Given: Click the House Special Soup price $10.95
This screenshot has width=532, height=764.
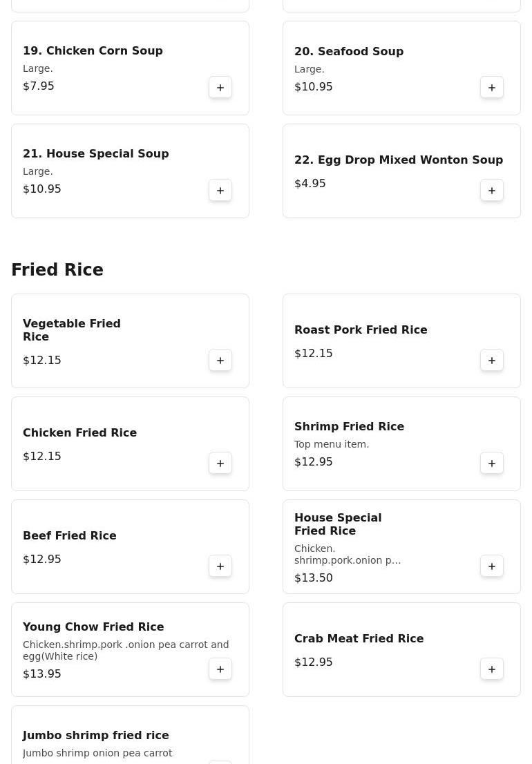Looking at the screenshot, I should tap(42, 189).
